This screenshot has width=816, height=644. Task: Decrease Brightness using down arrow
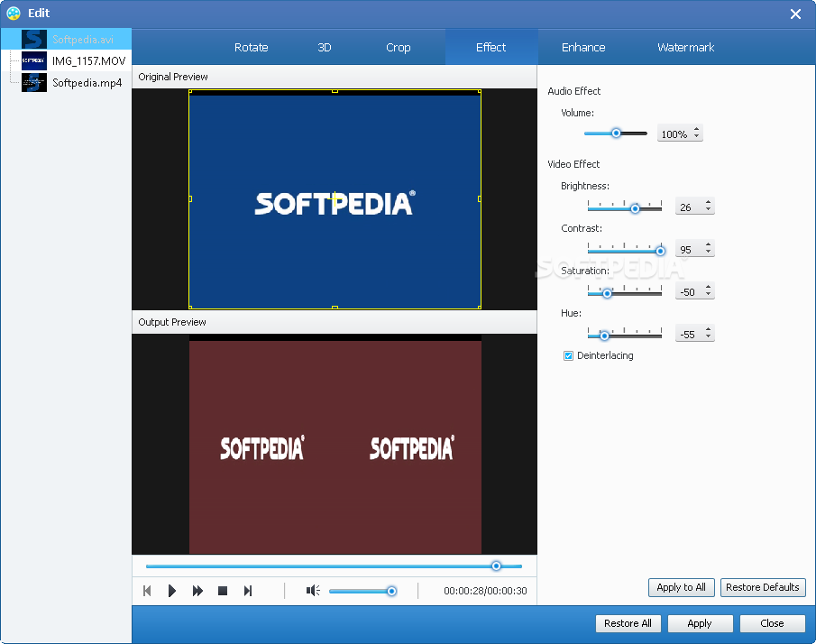click(x=709, y=210)
